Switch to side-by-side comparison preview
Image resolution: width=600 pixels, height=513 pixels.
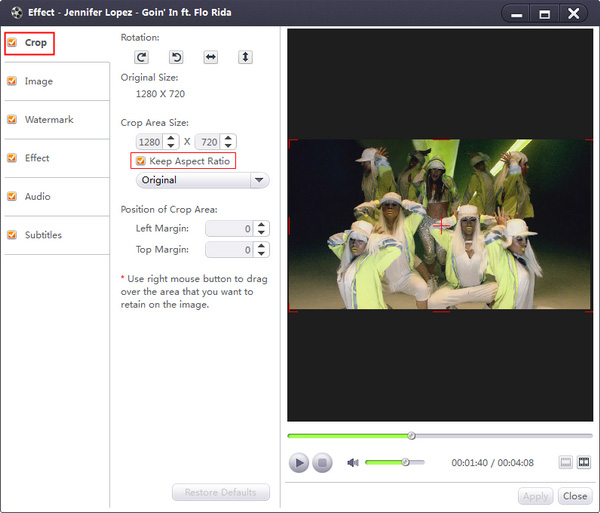pos(584,462)
